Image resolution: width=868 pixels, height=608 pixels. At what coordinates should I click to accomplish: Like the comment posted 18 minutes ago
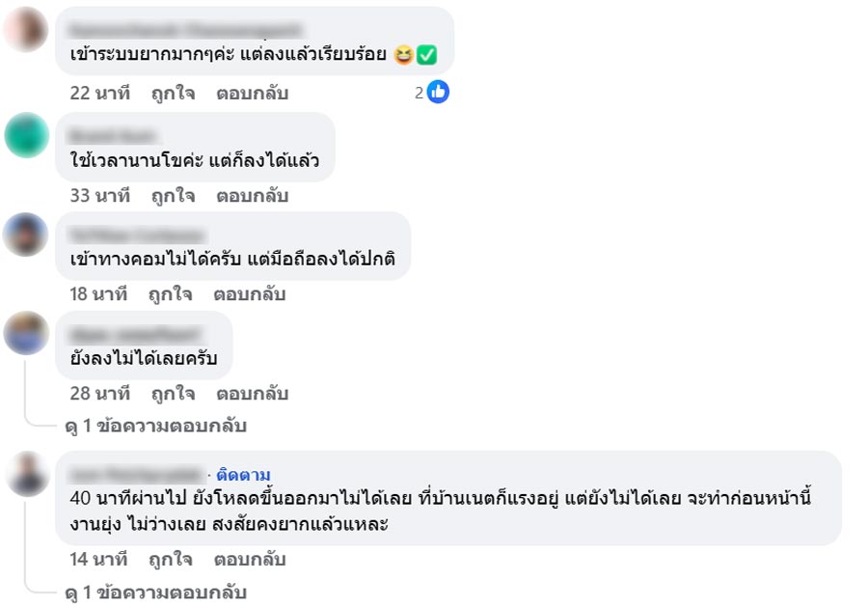point(170,294)
